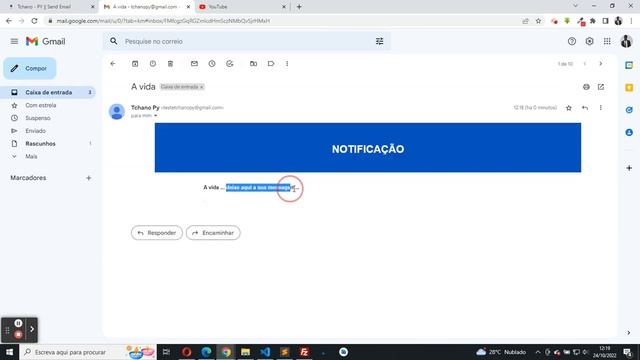Open Contacts side panel

(629, 132)
